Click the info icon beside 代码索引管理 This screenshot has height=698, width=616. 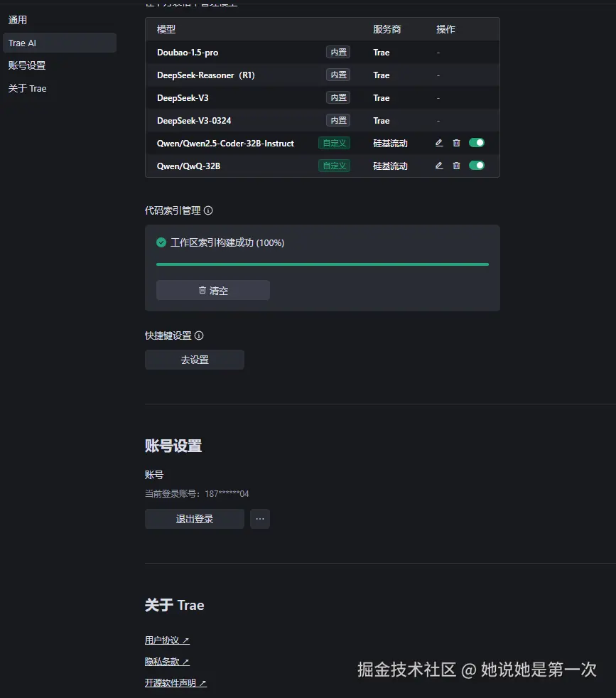(208, 210)
